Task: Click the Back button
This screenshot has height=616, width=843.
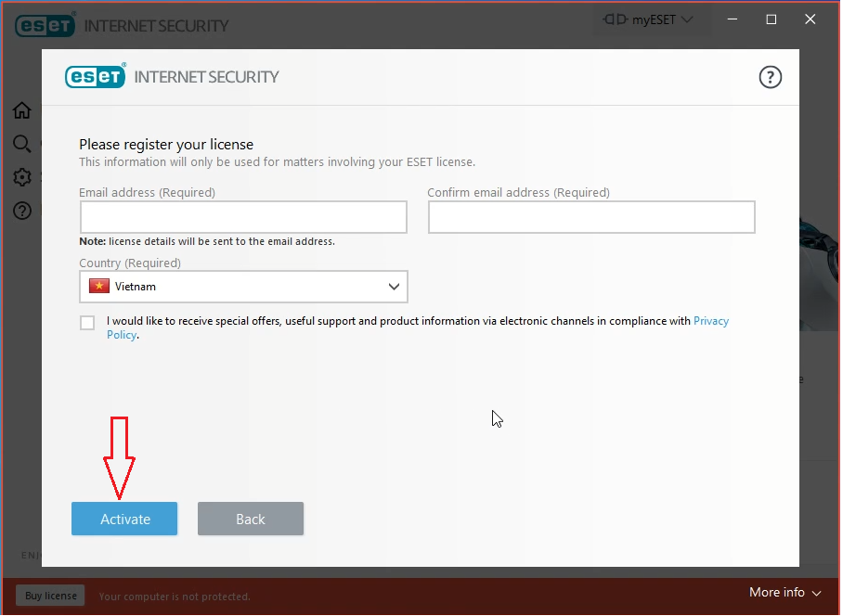Action: point(251,520)
